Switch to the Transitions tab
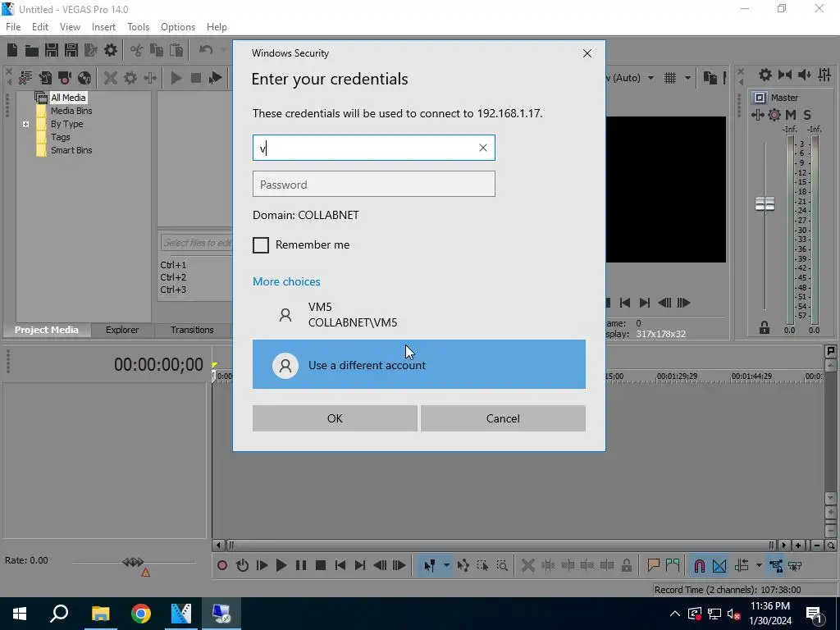The width and height of the screenshot is (840, 630). pos(192,330)
